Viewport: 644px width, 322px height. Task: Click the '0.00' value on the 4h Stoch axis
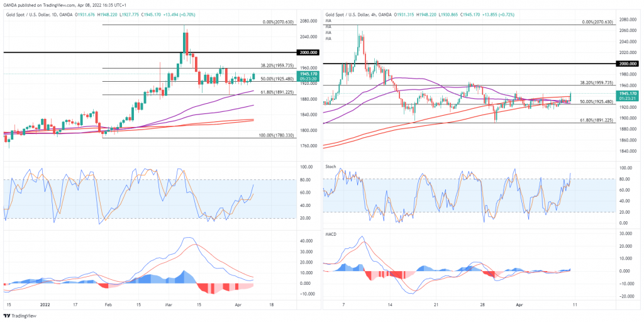tap(622, 223)
